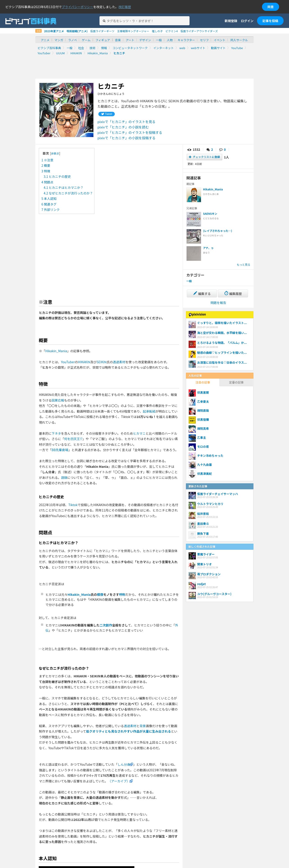289x868 pixels.
Task: Open pixivision article ぐっすりと。寝顔を描いたイラスト
Action: point(222,323)
